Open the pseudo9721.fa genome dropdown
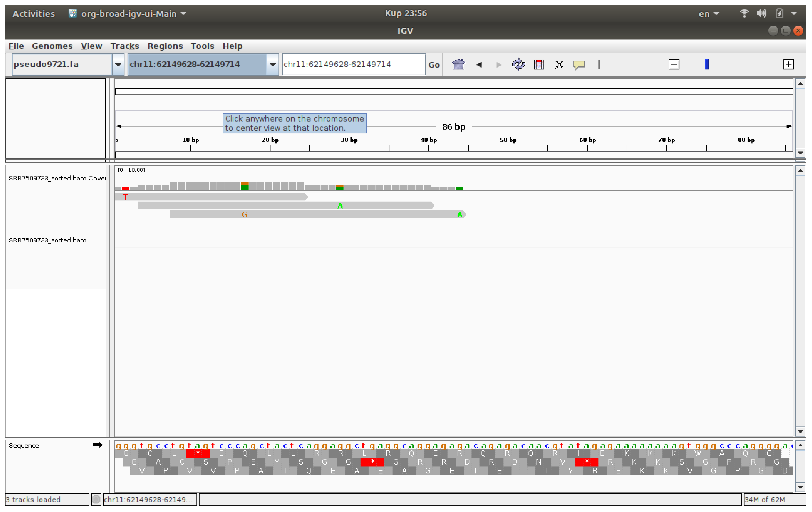Viewport: 812px width, 512px height. pos(118,64)
